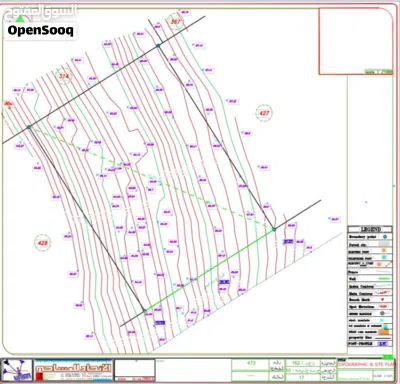This screenshot has width=400, height=384.
Task: Click the 'Fence' legend row label
Action: tap(353, 272)
